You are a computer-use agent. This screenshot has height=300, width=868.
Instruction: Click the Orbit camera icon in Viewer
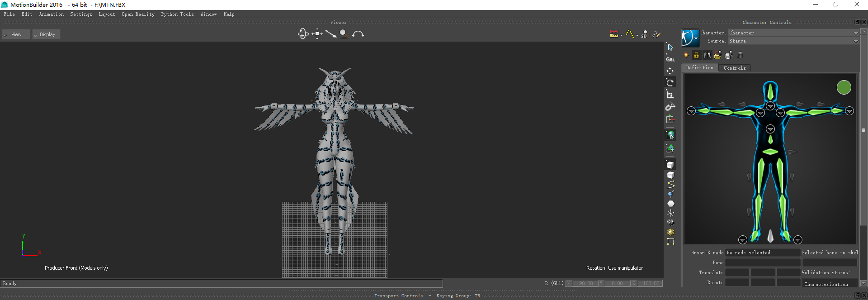(303, 34)
